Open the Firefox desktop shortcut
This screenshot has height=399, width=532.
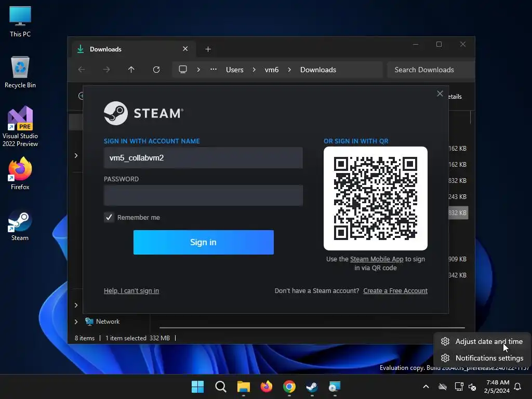pyautogui.click(x=20, y=174)
